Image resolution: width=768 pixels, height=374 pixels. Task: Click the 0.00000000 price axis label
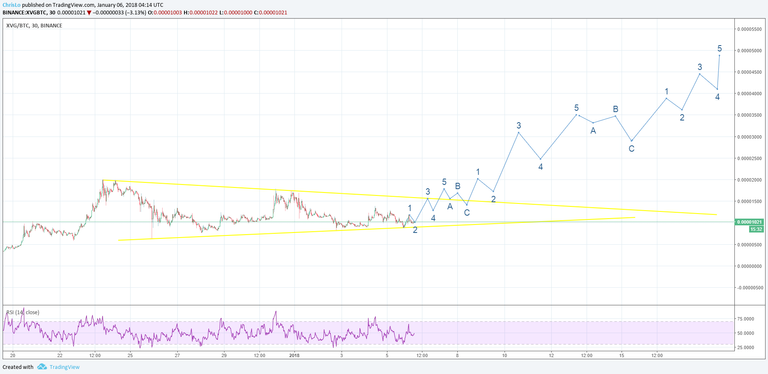(748, 266)
